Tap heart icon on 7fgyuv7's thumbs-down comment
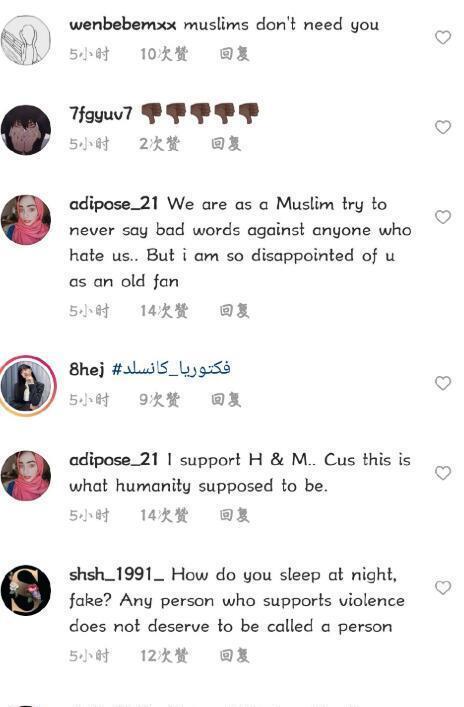Image resolution: width=464 pixels, height=707 pixels. point(443,127)
